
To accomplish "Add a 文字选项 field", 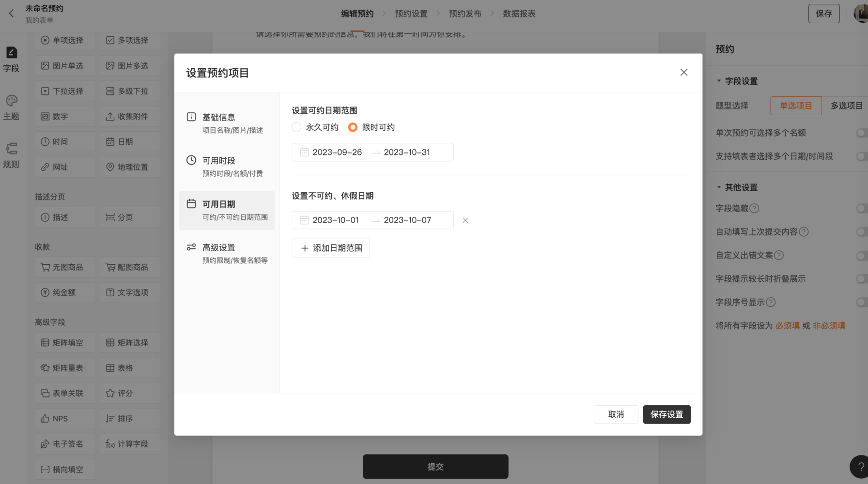I will point(130,292).
